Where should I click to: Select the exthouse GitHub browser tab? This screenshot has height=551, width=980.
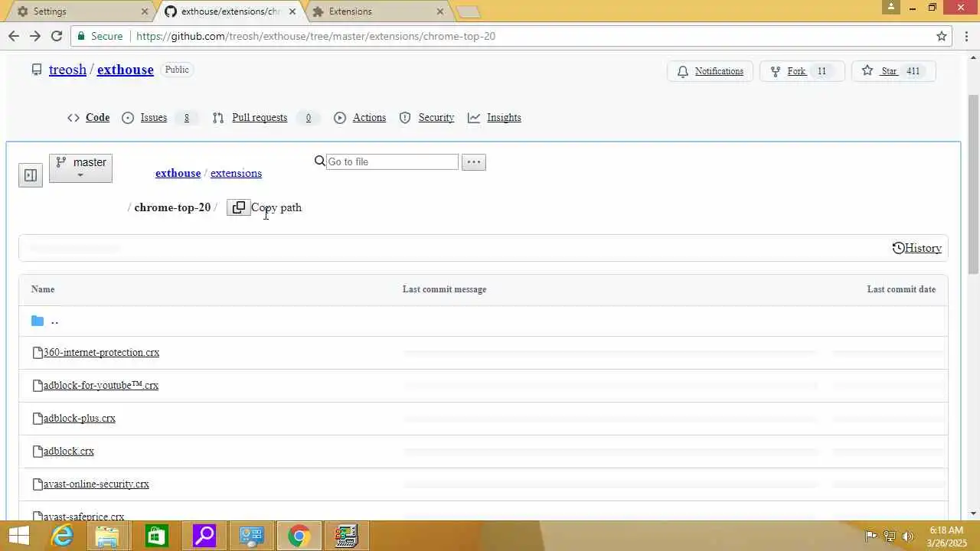(x=230, y=11)
